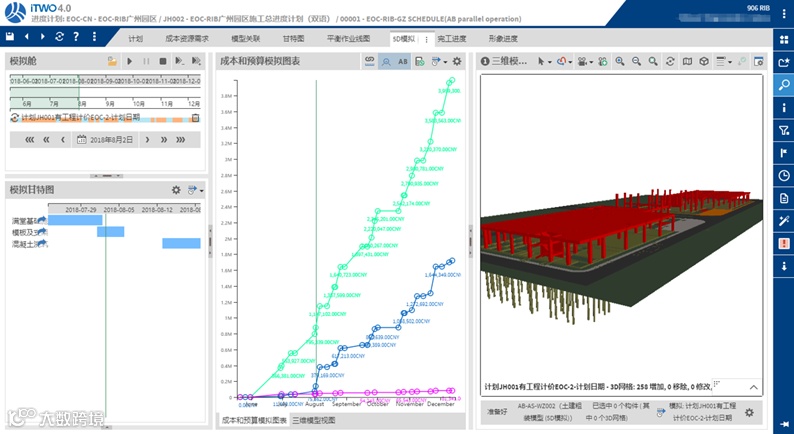Select the 5D模拟 tab
Screen dimensions: 794x434
click(x=404, y=38)
